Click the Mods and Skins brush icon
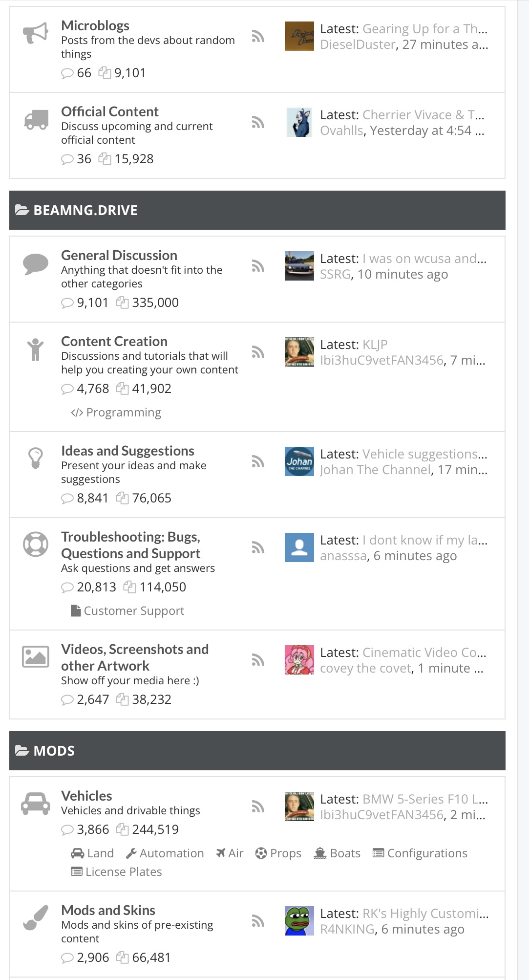 36,917
